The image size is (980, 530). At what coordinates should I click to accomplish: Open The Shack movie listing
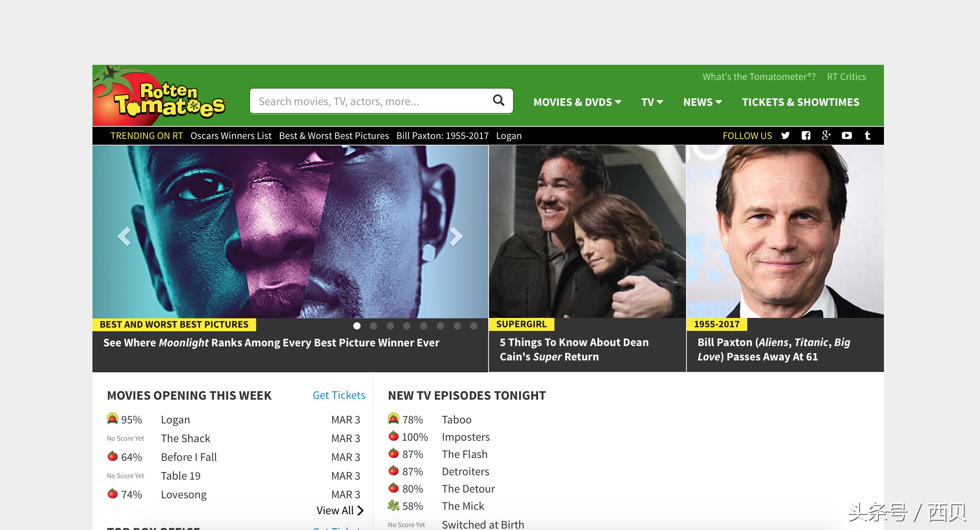(x=185, y=438)
